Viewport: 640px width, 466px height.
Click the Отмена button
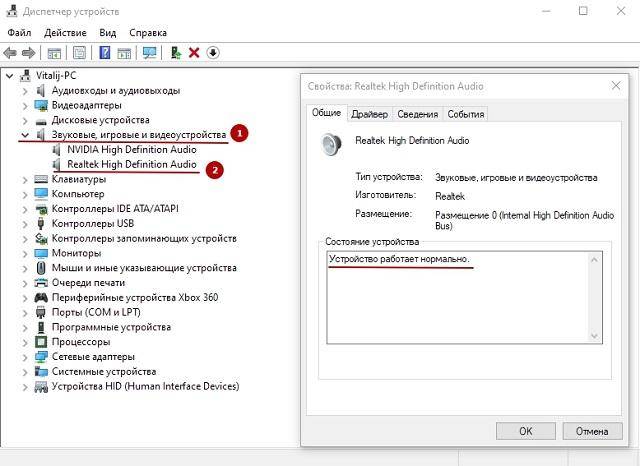pyautogui.click(x=591, y=431)
